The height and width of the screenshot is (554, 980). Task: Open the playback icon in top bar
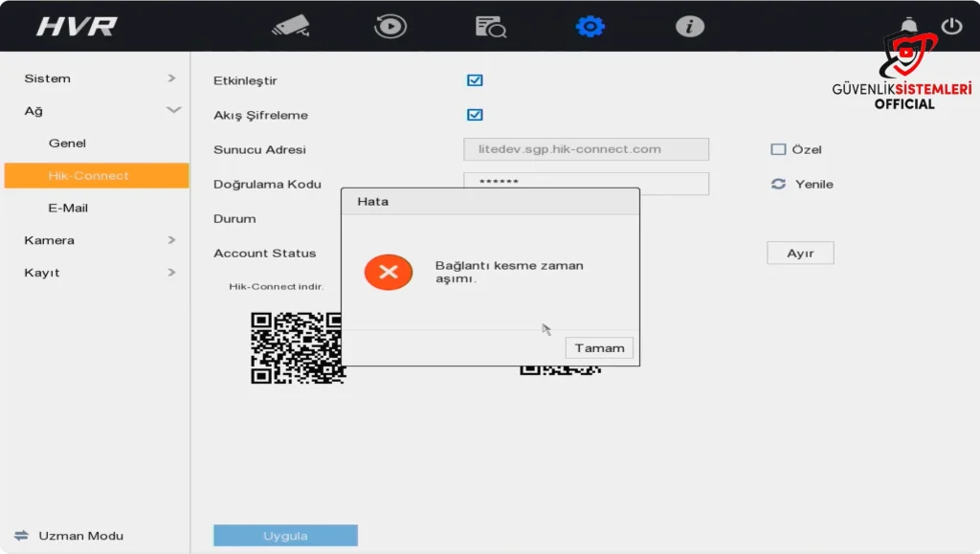pos(390,26)
